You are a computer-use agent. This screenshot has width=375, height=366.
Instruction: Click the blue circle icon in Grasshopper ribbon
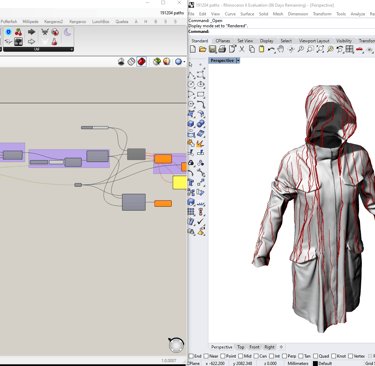(8, 32)
